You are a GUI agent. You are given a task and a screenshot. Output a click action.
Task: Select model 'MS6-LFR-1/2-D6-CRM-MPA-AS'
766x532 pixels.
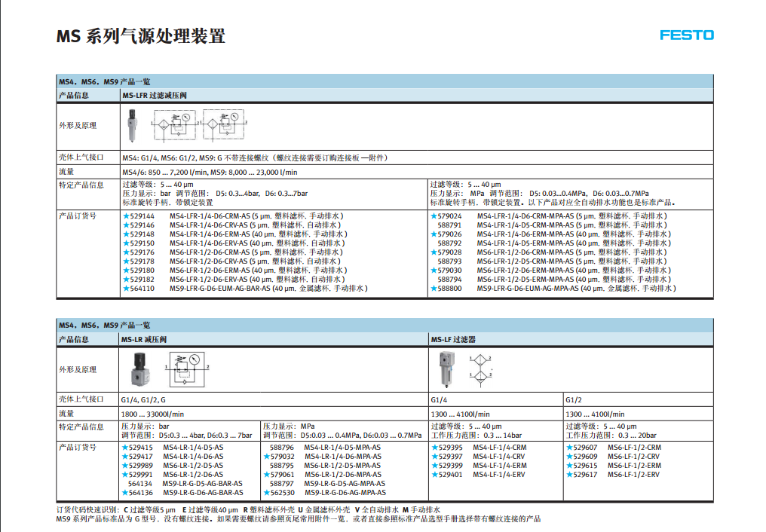[x=525, y=252]
